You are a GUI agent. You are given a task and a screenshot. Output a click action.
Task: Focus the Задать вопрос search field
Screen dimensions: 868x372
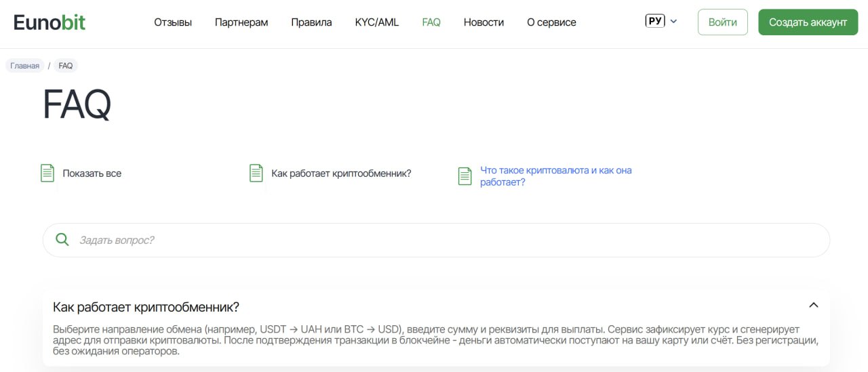coord(436,240)
